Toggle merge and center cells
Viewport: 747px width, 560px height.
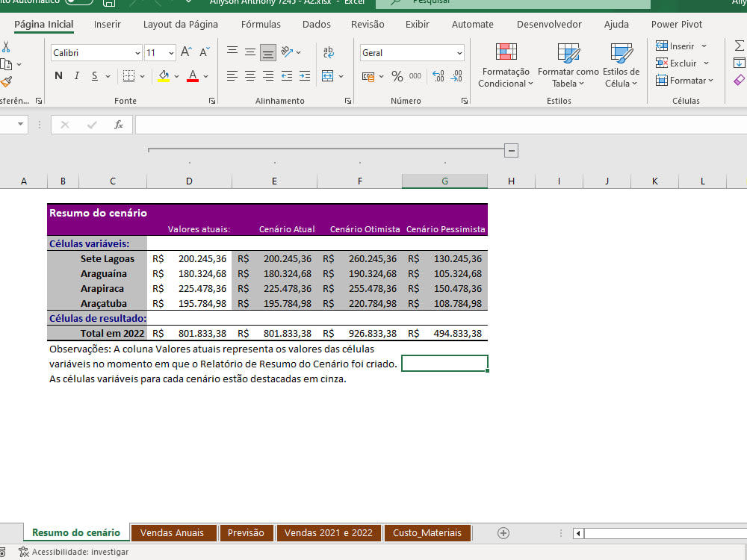click(x=327, y=75)
